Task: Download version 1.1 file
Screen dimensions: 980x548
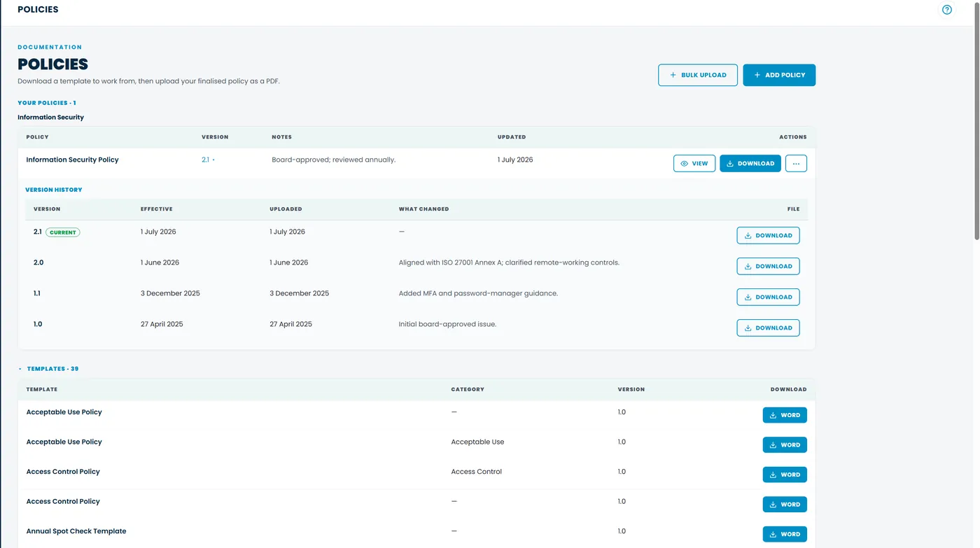Action: point(768,297)
